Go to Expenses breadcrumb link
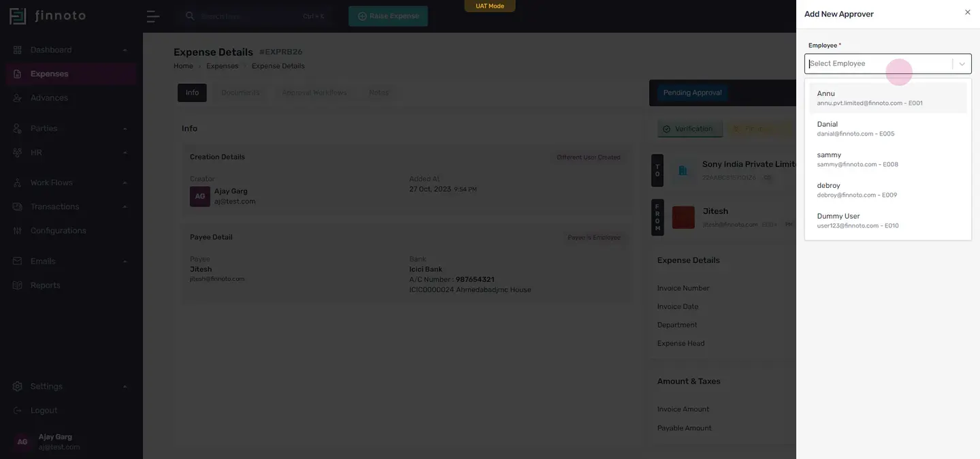 (223, 66)
